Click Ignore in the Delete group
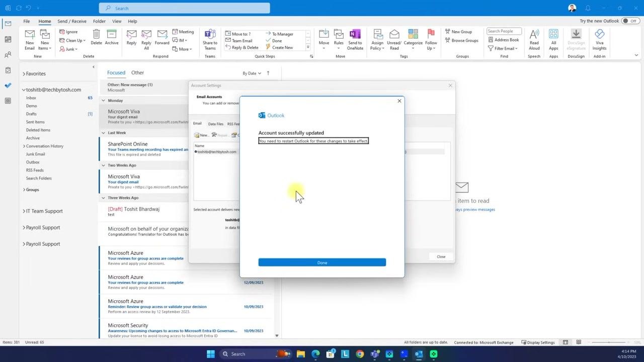 tap(68, 32)
